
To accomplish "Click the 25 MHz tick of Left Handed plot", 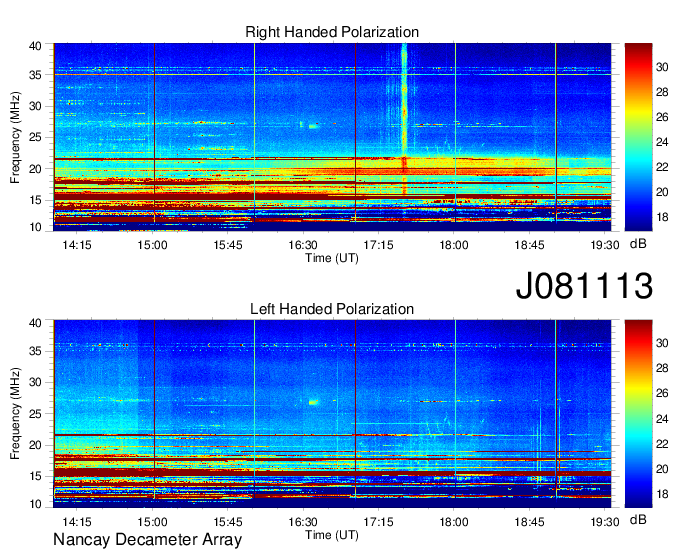I will 35,414.
